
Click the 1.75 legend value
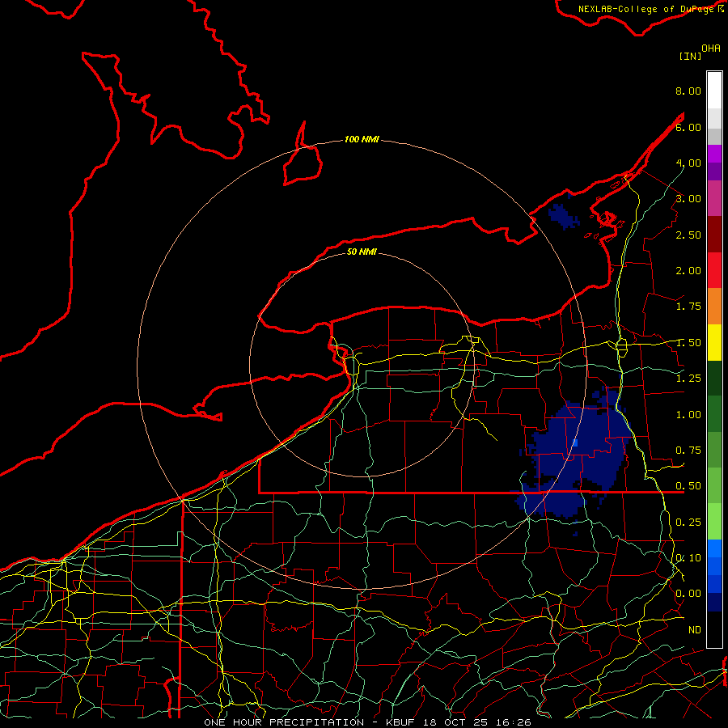(688, 307)
